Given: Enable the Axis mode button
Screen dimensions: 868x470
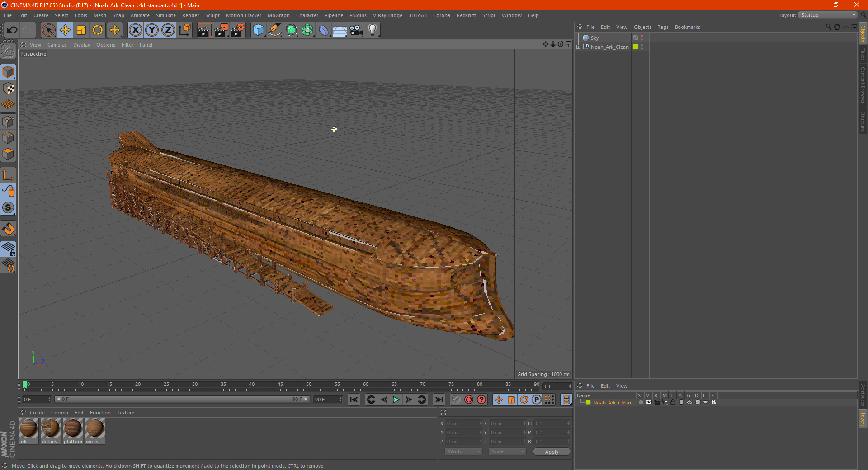Looking at the screenshot, I should [x=8, y=175].
